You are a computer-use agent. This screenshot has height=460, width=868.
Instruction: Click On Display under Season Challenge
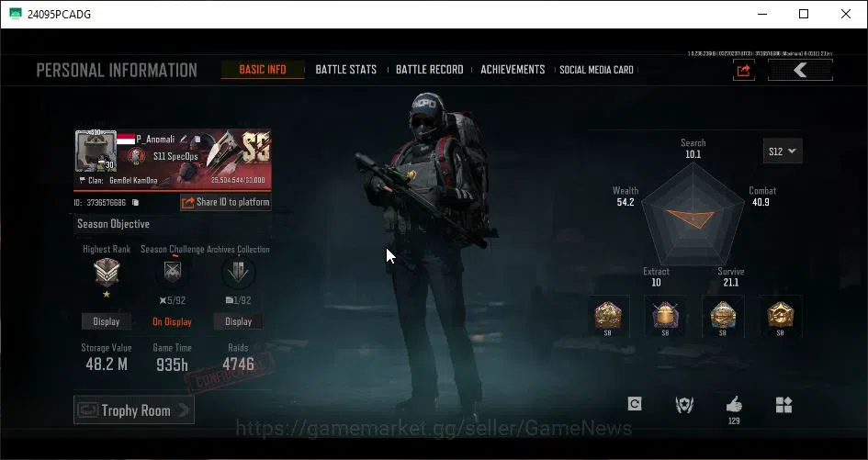click(x=172, y=321)
